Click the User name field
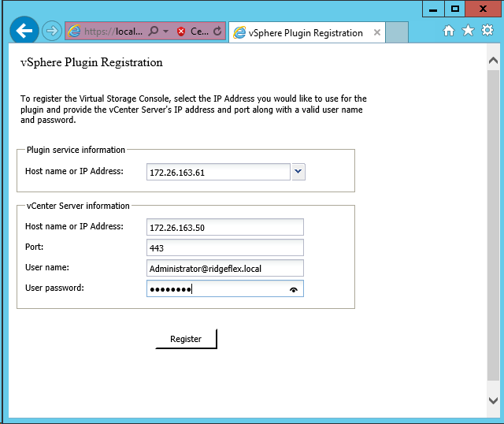This screenshot has height=424, width=504. 225,268
